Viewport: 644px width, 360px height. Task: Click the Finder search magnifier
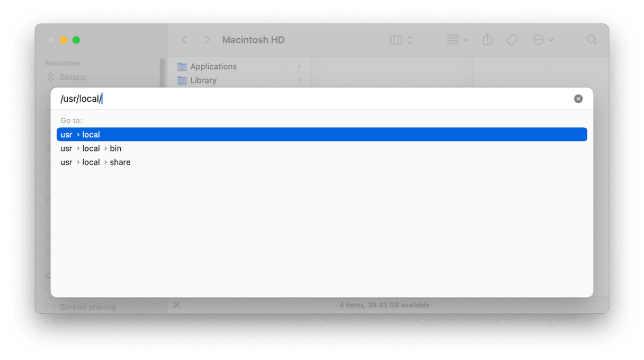click(x=592, y=40)
